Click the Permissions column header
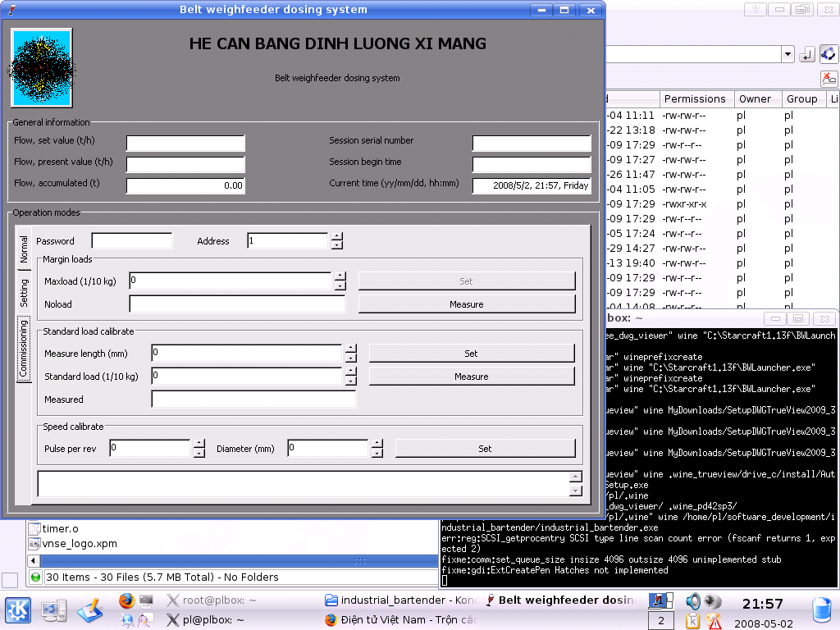The image size is (840, 630). [x=695, y=98]
